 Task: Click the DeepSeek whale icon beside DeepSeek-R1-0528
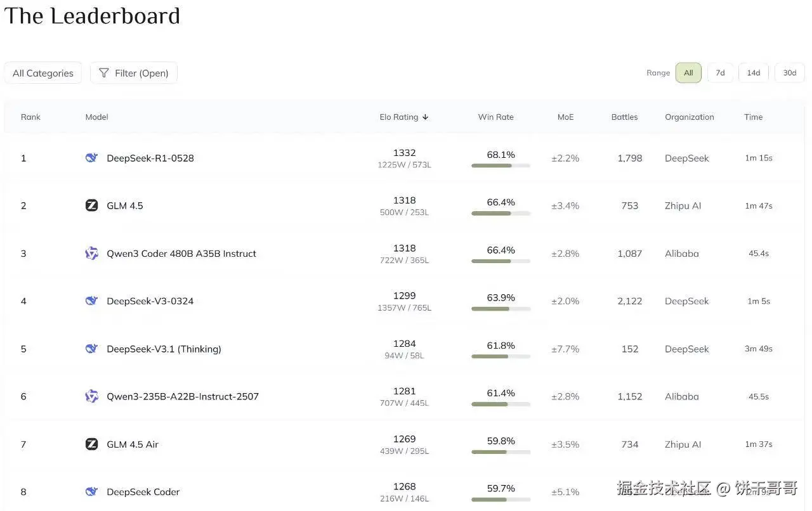coord(91,158)
